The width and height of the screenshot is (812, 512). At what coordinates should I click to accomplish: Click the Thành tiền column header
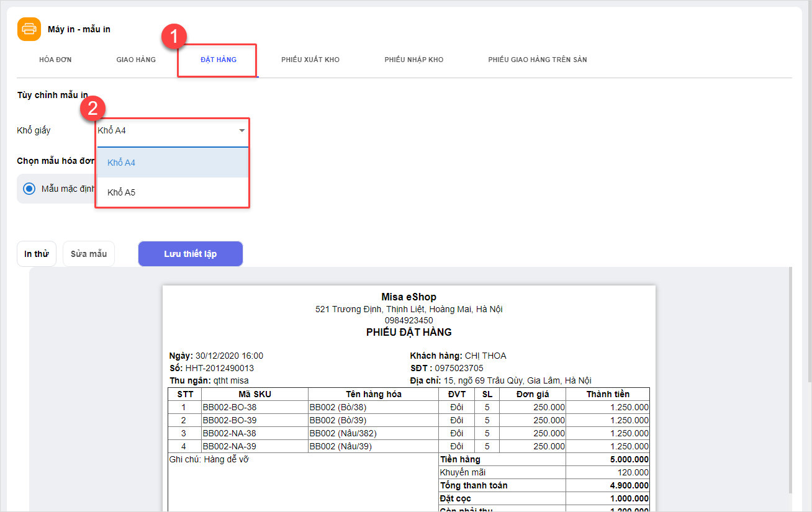tap(608, 394)
